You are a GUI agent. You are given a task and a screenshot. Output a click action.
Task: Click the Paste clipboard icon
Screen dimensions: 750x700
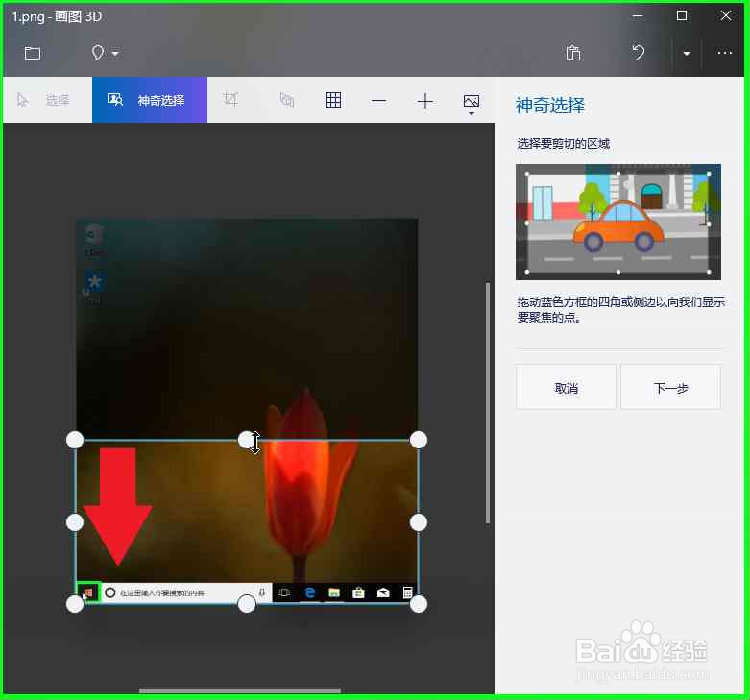[x=573, y=53]
